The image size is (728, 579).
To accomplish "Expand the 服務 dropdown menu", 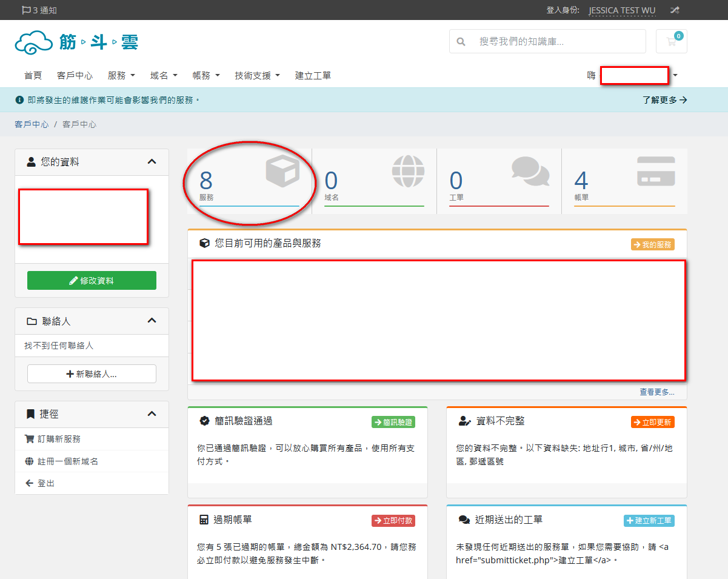I will click(x=121, y=76).
